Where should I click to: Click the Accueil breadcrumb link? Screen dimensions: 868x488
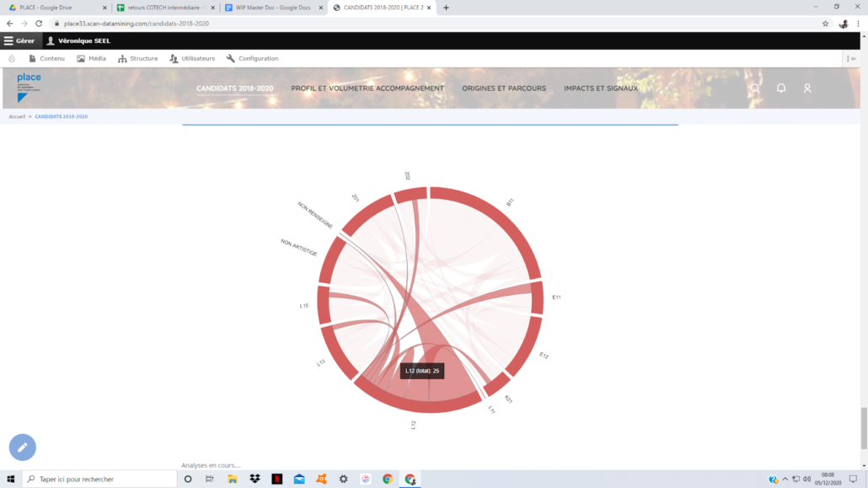point(17,116)
